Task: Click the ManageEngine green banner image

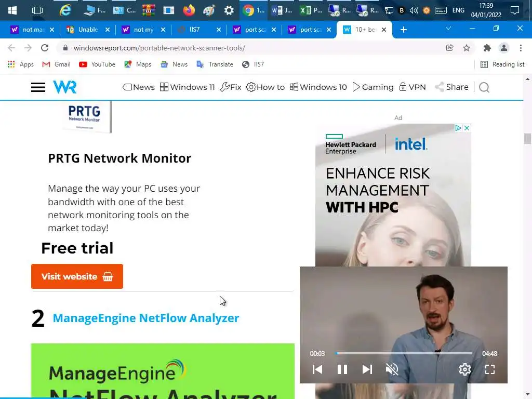Action: 163,371
